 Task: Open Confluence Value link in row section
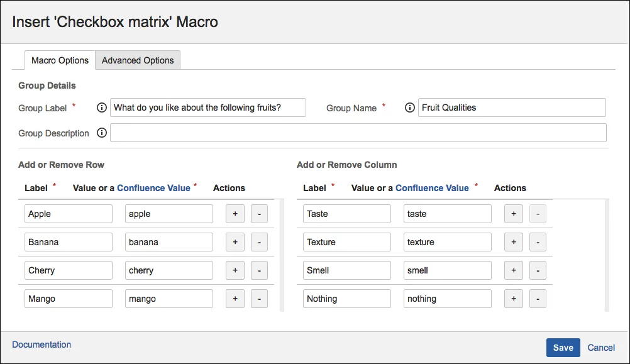153,188
